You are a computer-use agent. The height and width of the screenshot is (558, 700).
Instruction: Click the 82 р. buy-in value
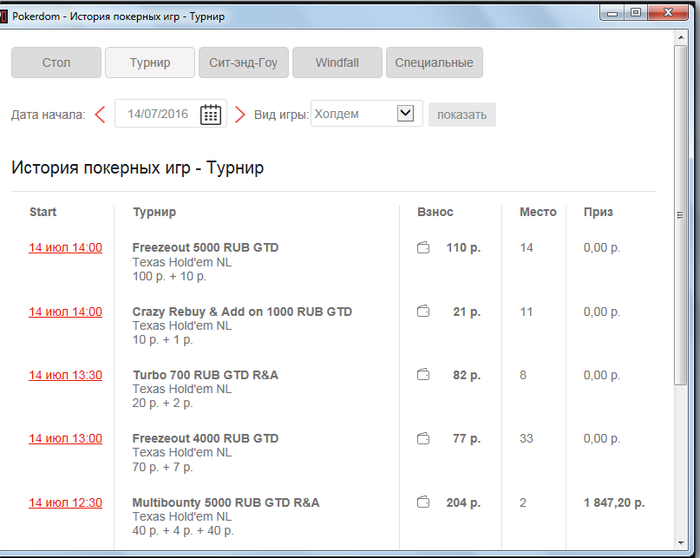click(x=467, y=375)
